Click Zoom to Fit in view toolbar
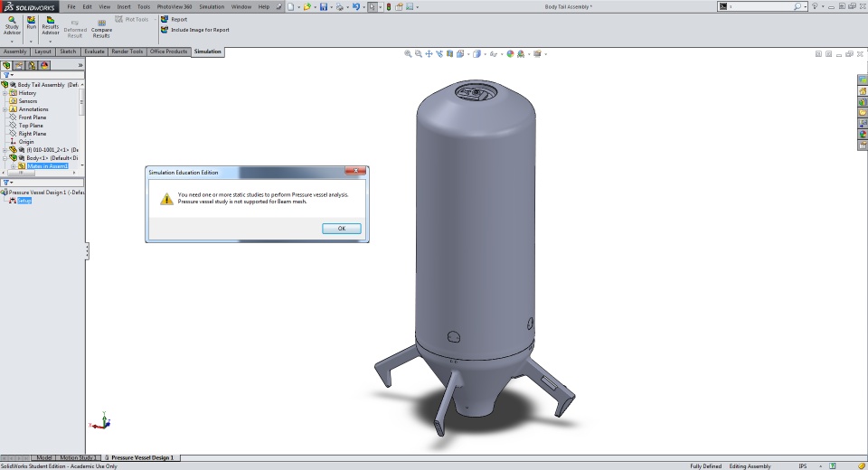Viewport: 868px width, 470px height. click(408, 54)
